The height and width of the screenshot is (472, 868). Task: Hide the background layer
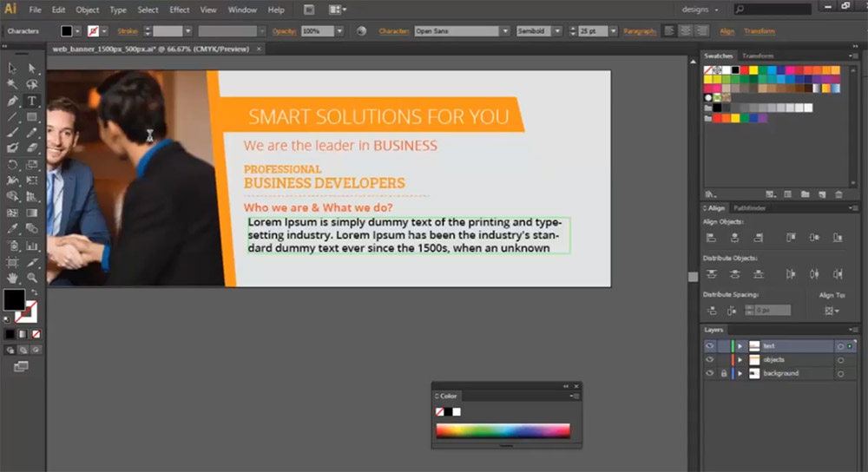(710, 373)
